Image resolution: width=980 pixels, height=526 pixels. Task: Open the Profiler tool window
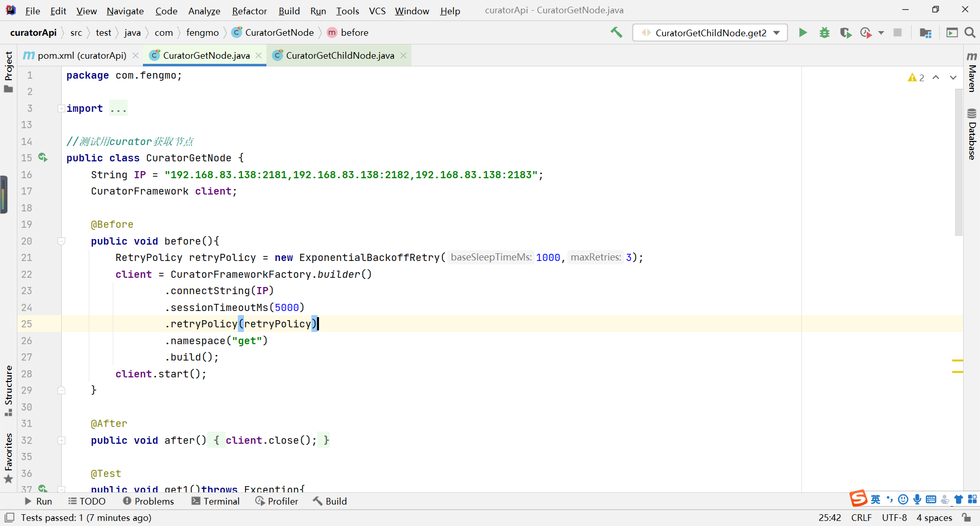click(x=277, y=501)
